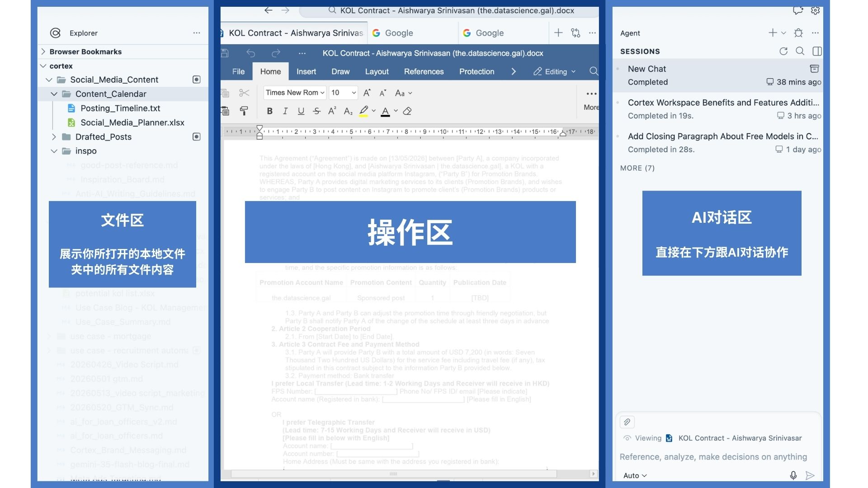Click the Save icon in document toolbar
868x488 pixels.
225,53
